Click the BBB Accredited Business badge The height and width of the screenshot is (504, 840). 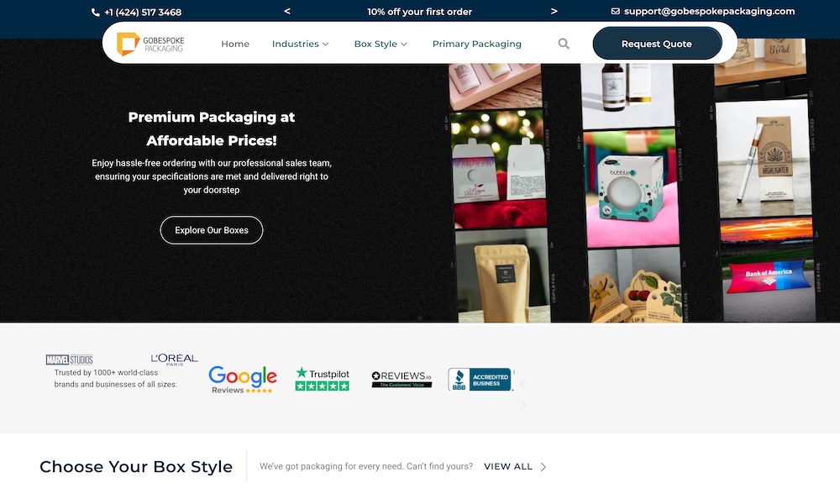480,380
